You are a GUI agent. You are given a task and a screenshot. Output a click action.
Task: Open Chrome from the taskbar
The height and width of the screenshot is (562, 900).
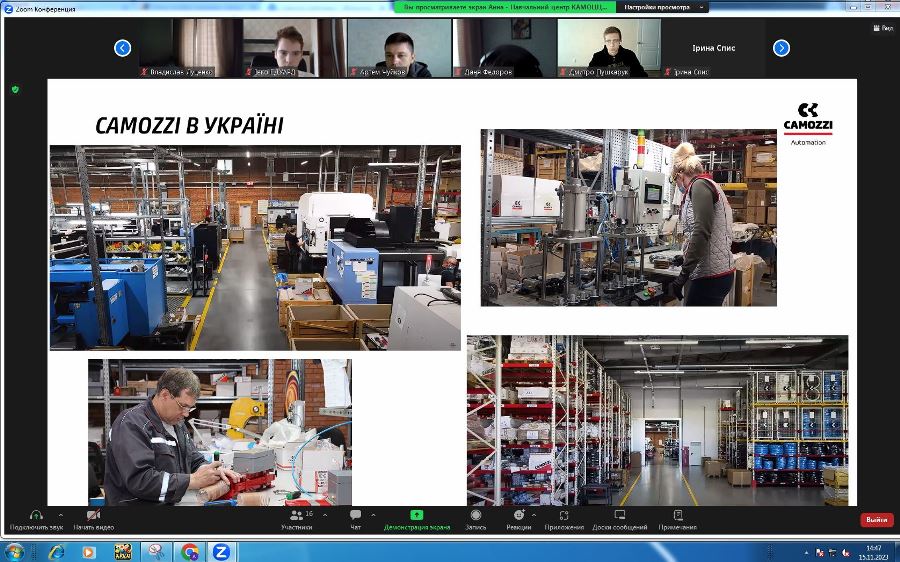click(x=189, y=552)
